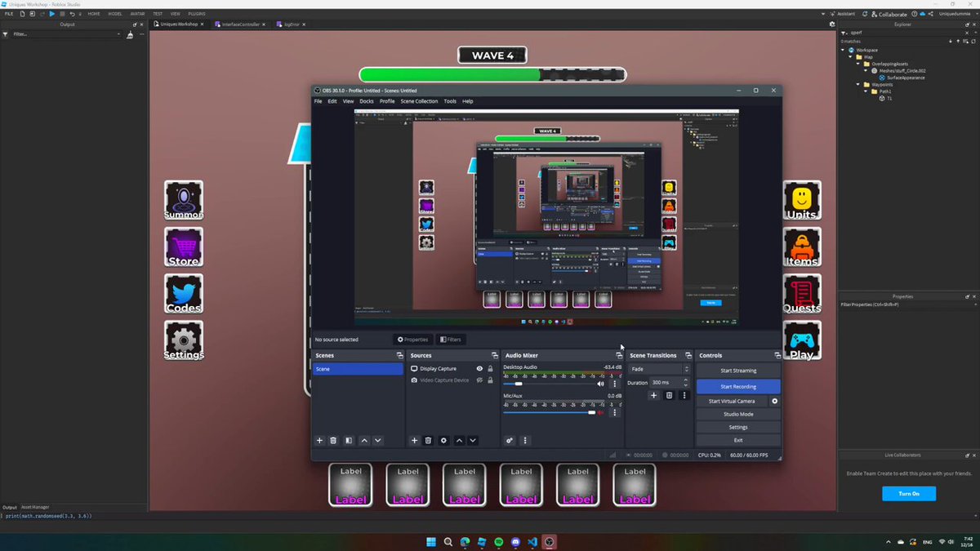Open Roblox Studio MODEL ribbon tab
Image resolution: width=980 pixels, height=551 pixels.
115,14
